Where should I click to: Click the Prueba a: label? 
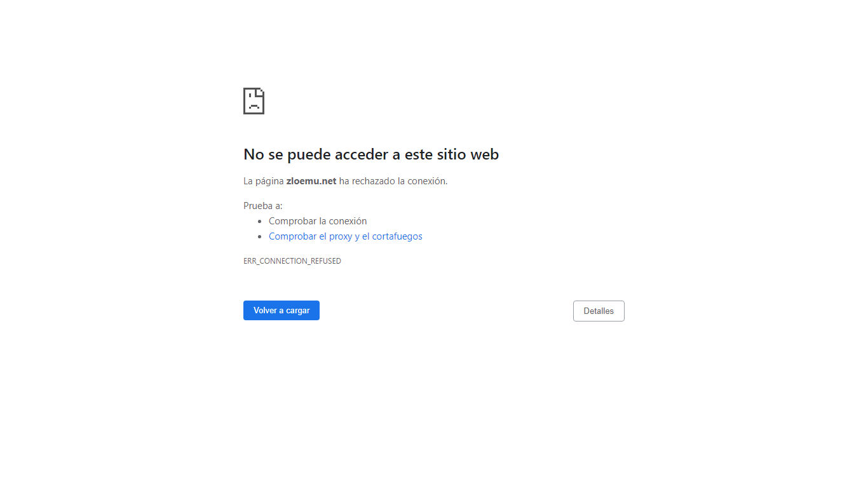click(263, 206)
